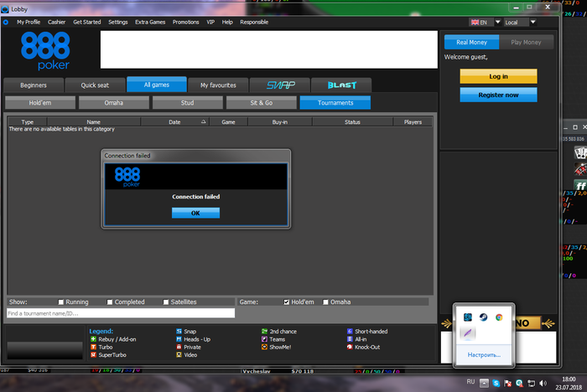Switch to the Beginners tab
The image size is (587, 392).
click(x=34, y=85)
